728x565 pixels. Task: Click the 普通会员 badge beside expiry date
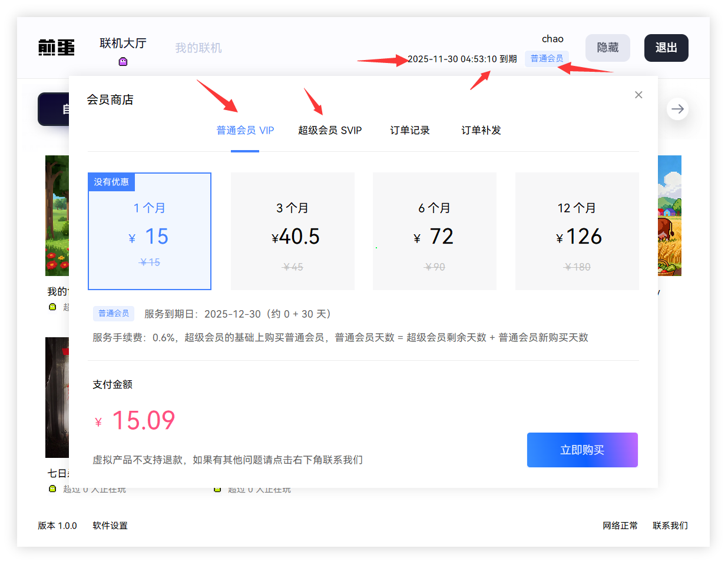(x=547, y=58)
